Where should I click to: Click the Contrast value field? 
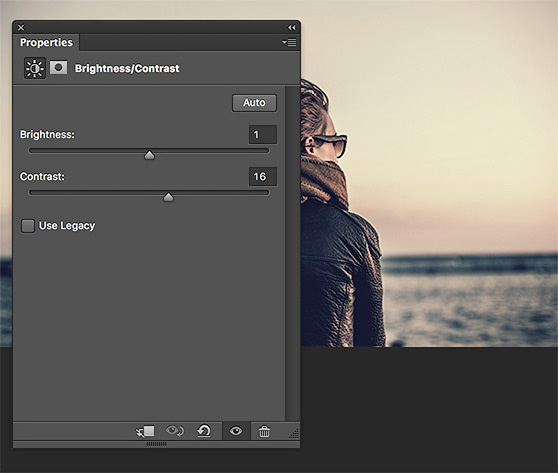coord(263,177)
